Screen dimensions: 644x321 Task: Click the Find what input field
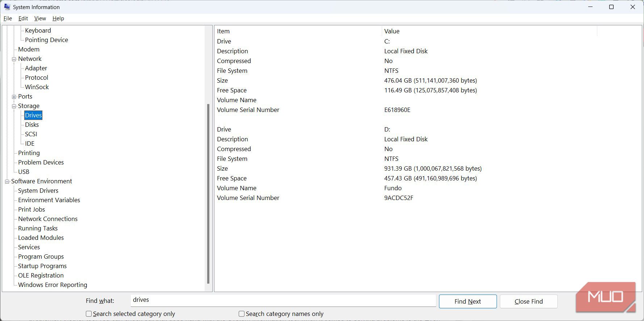(x=283, y=300)
